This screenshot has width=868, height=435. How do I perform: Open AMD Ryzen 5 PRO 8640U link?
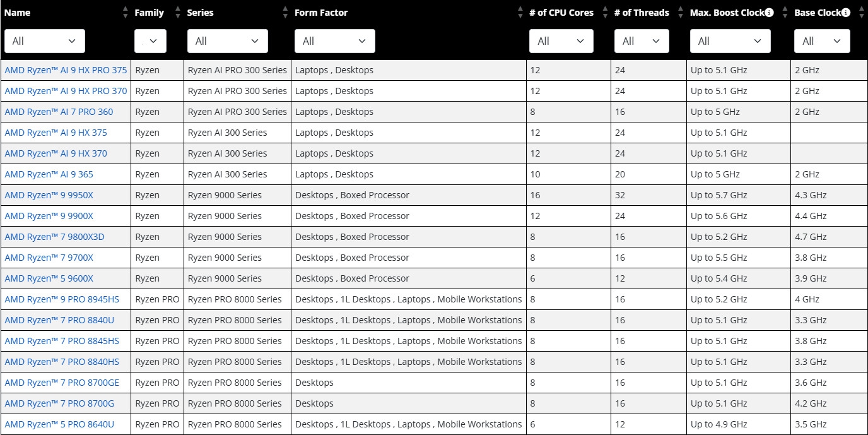pyautogui.click(x=59, y=424)
